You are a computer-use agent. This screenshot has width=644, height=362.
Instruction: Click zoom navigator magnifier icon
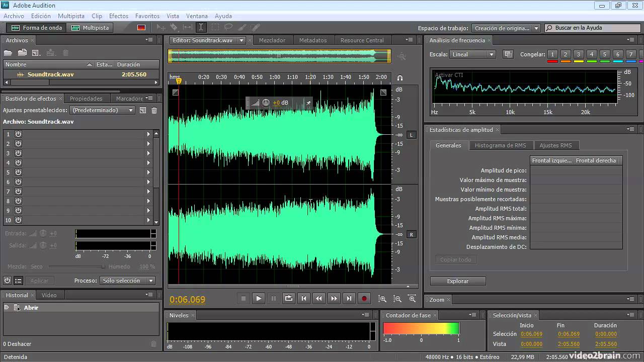pyautogui.click(x=401, y=57)
